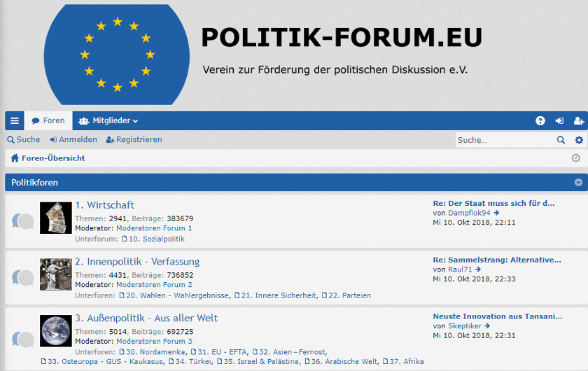Click the magnifier search submit button
The height and width of the screenshot is (371, 588).
[561, 140]
